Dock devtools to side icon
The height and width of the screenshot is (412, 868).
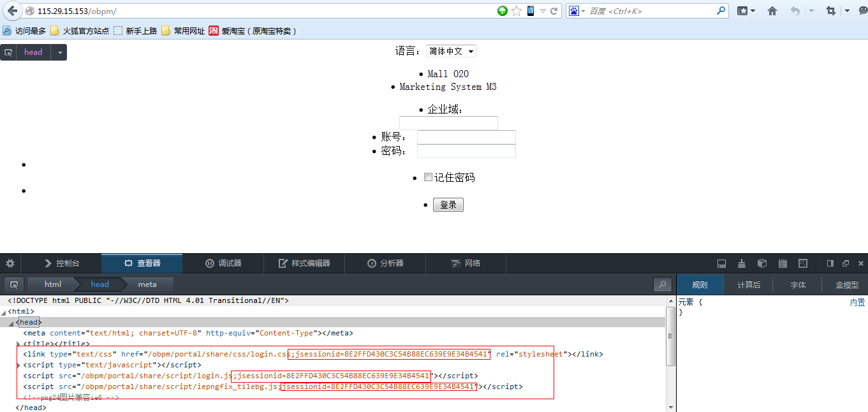[x=830, y=263]
